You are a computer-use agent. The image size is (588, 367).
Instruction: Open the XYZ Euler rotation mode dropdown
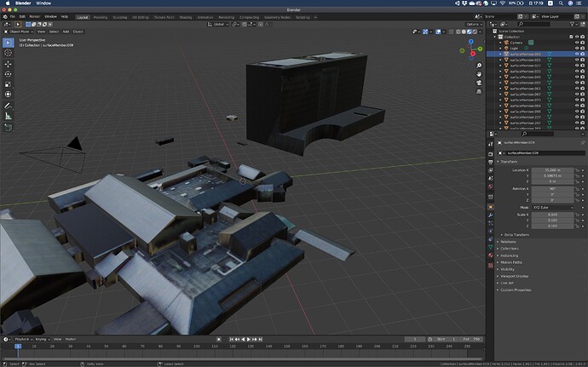click(553, 207)
